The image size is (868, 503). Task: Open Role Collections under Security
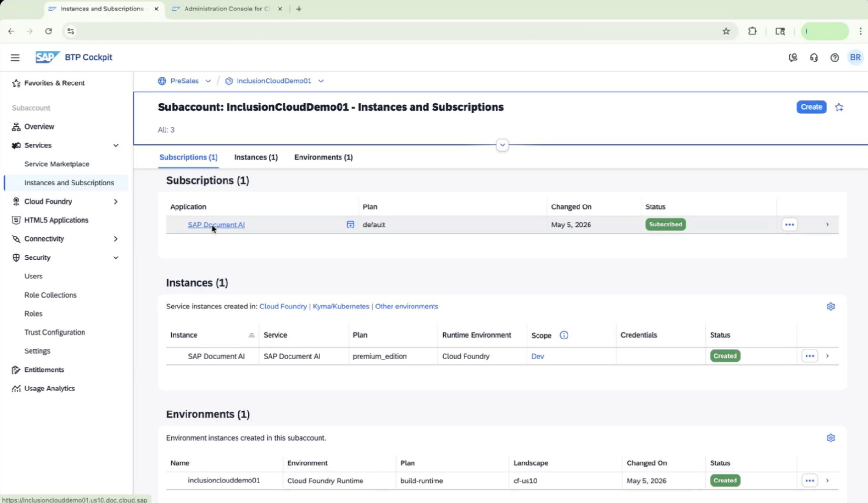tap(51, 295)
